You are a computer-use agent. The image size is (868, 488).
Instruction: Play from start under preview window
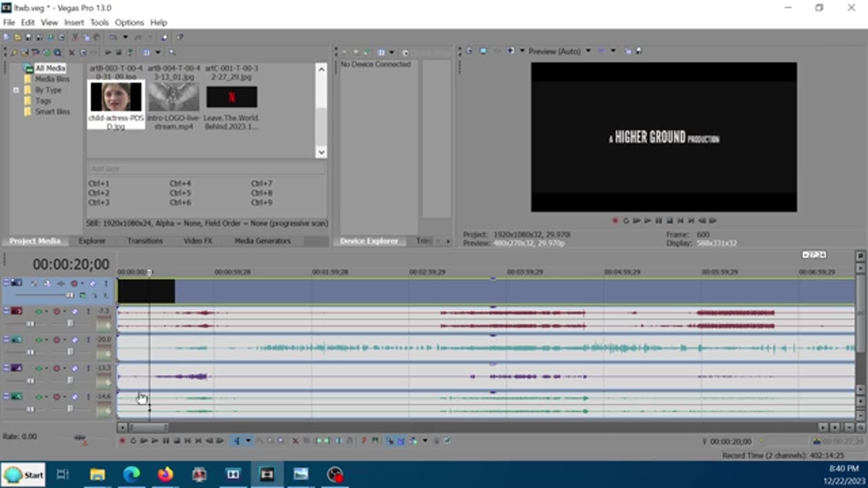point(637,220)
